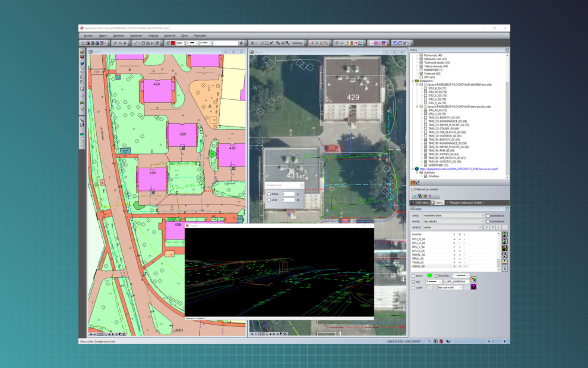The width and height of the screenshot is (588, 368).
Task: Check kontrolovat beside the zdroj dropdown
Action: click(488, 216)
